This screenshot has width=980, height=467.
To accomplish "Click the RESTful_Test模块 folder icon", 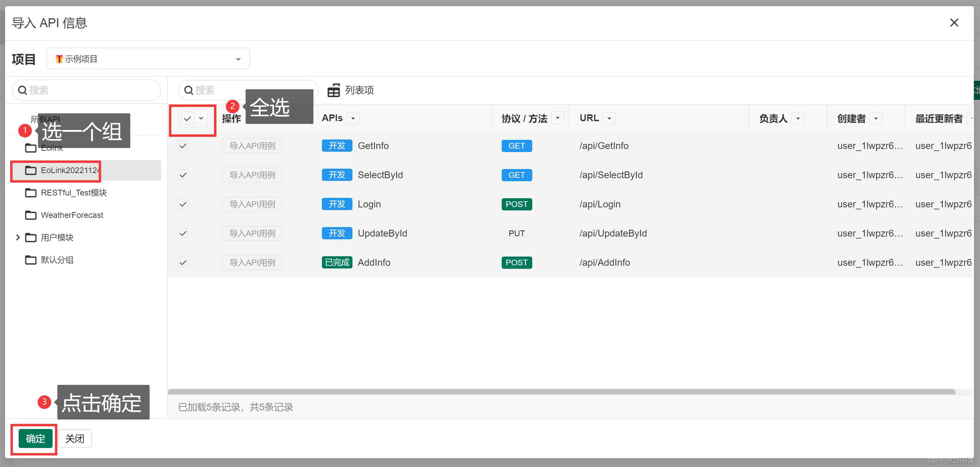I will 31,192.
